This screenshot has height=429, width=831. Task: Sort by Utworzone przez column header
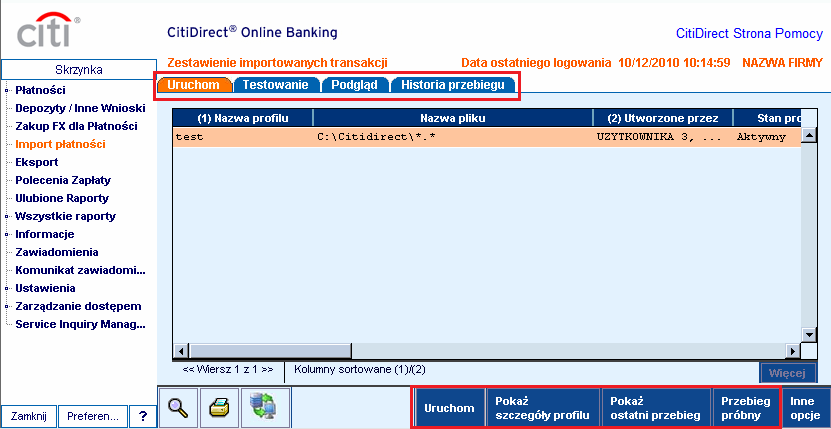662,118
